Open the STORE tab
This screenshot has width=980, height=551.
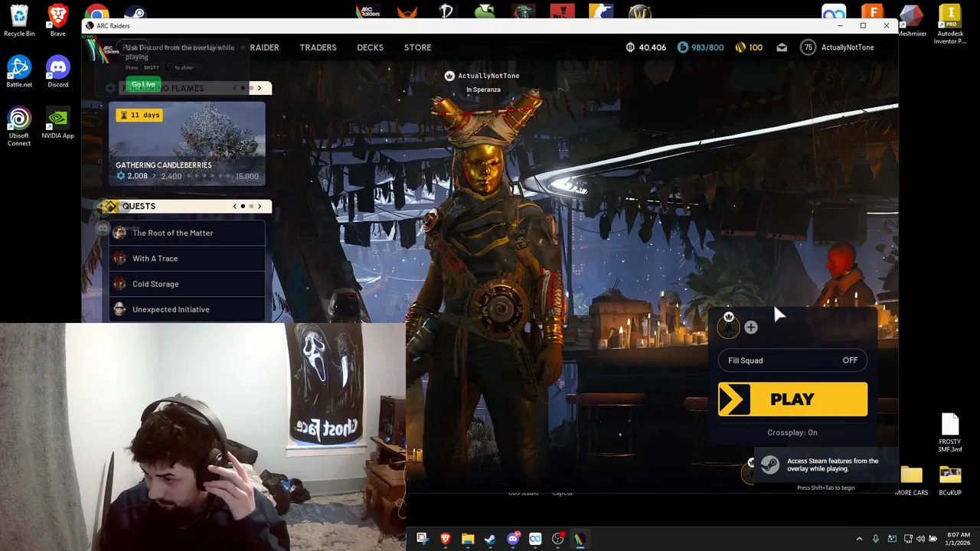(417, 47)
